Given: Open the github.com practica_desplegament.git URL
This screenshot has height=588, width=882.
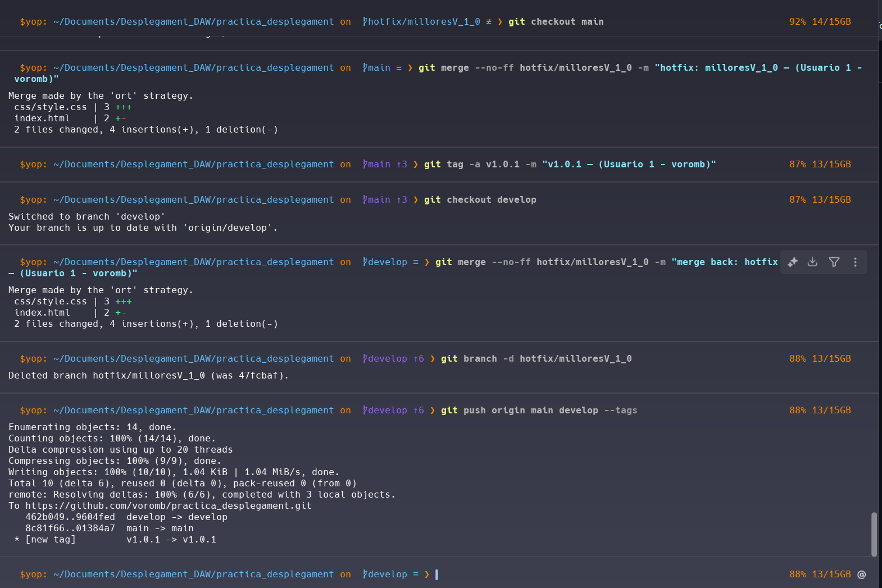Looking at the screenshot, I should tap(168, 505).
